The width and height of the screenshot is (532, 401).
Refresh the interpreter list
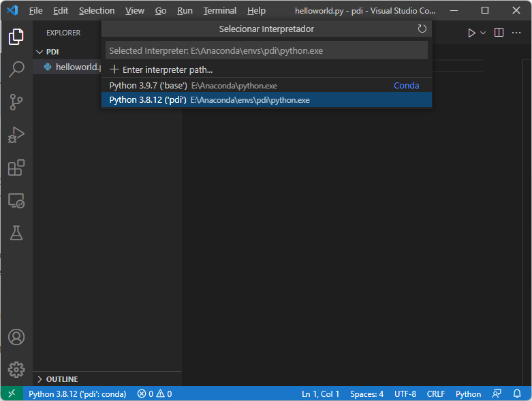tap(422, 29)
